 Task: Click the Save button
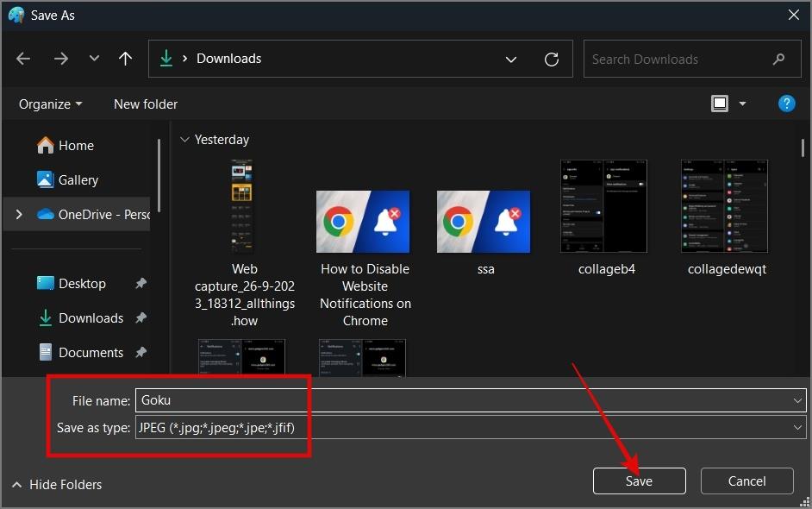coord(639,481)
